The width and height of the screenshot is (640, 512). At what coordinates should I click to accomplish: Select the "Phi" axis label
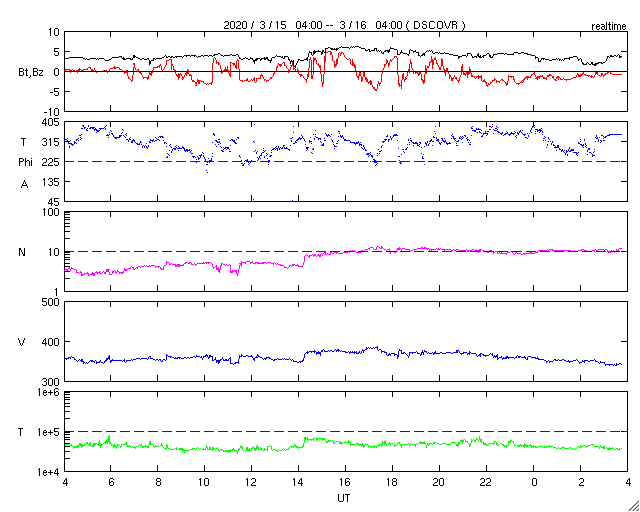25,163
